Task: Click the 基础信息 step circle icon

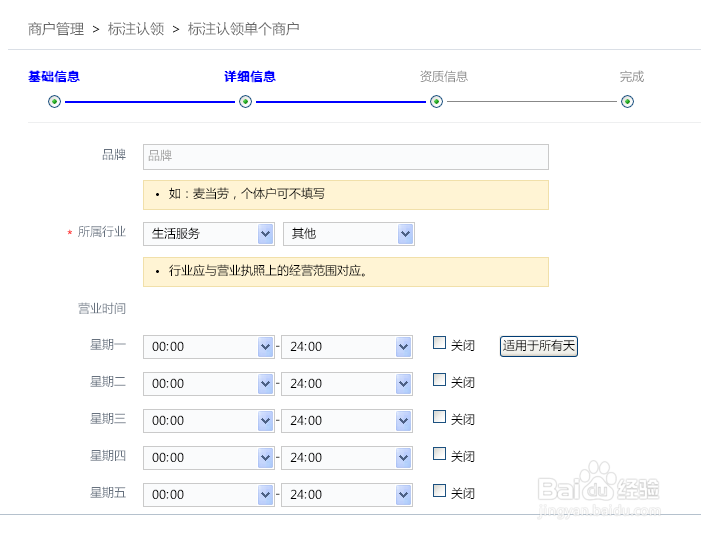Action: click(x=54, y=101)
